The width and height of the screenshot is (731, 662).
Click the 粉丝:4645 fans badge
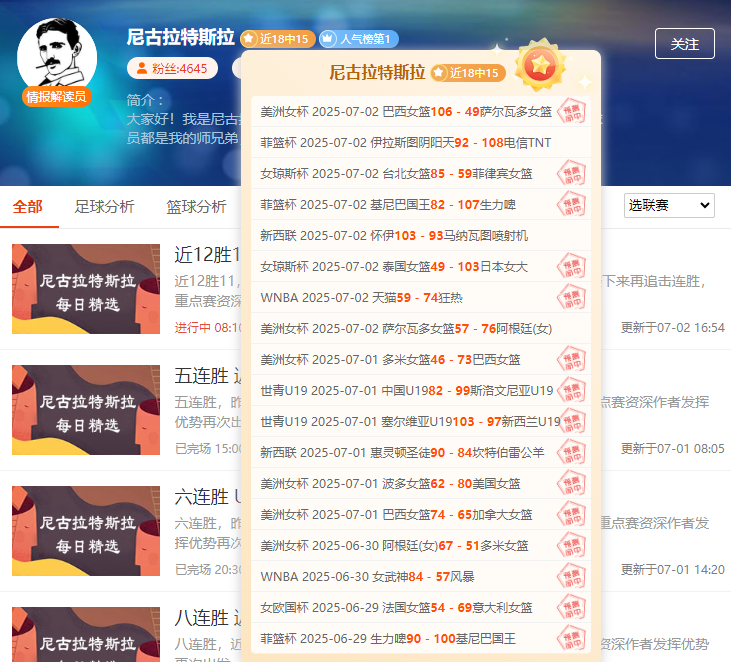pyautogui.click(x=172, y=69)
